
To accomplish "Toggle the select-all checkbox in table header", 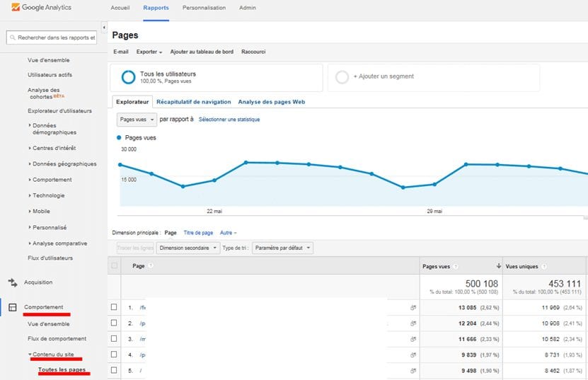I will pyautogui.click(x=115, y=265).
